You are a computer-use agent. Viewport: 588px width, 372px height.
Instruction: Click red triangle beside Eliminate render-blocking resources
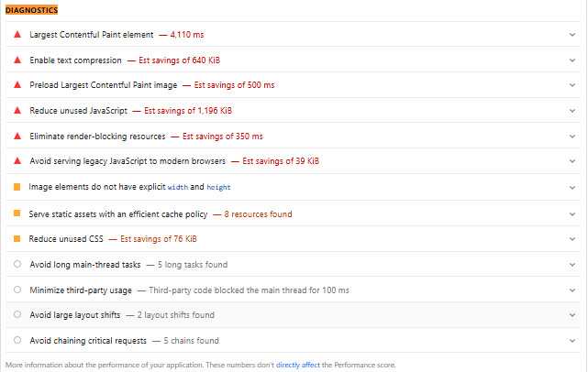(17, 137)
